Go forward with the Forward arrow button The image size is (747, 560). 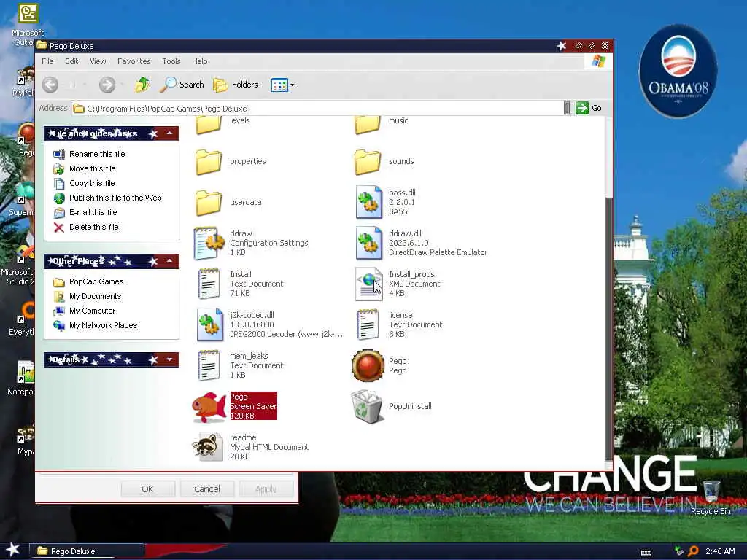[x=107, y=85]
